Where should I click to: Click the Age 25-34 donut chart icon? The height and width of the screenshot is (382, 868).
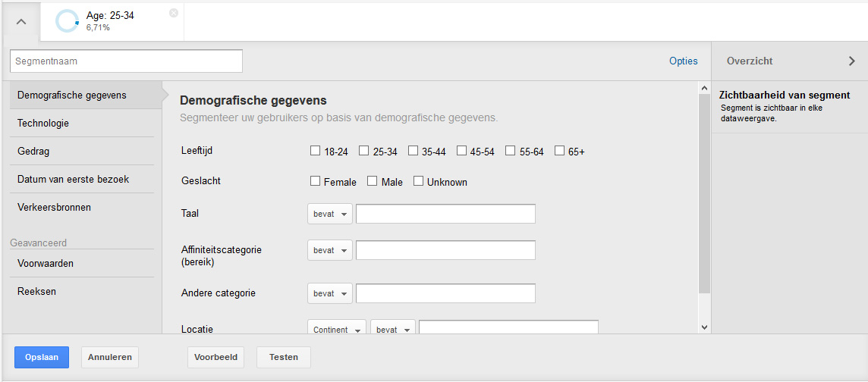point(67,21)
